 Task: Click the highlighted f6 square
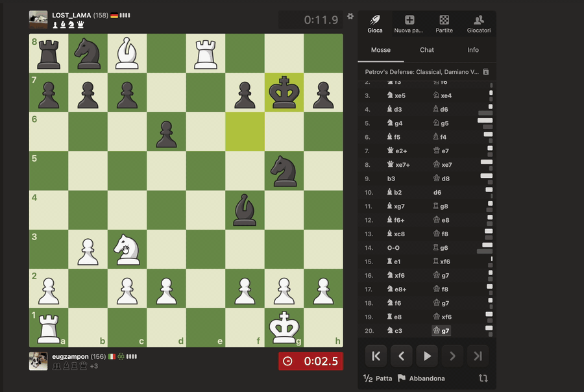click(245, 132)
